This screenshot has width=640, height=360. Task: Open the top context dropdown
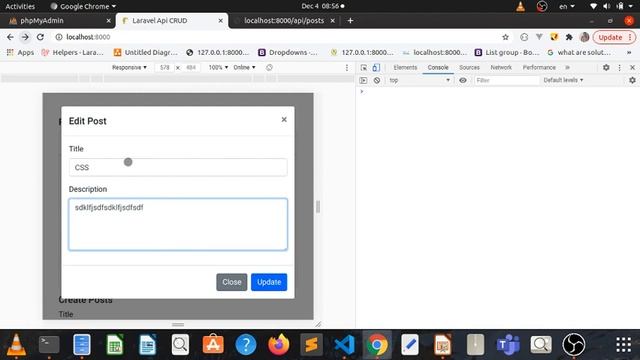click(x=419, y=80)
